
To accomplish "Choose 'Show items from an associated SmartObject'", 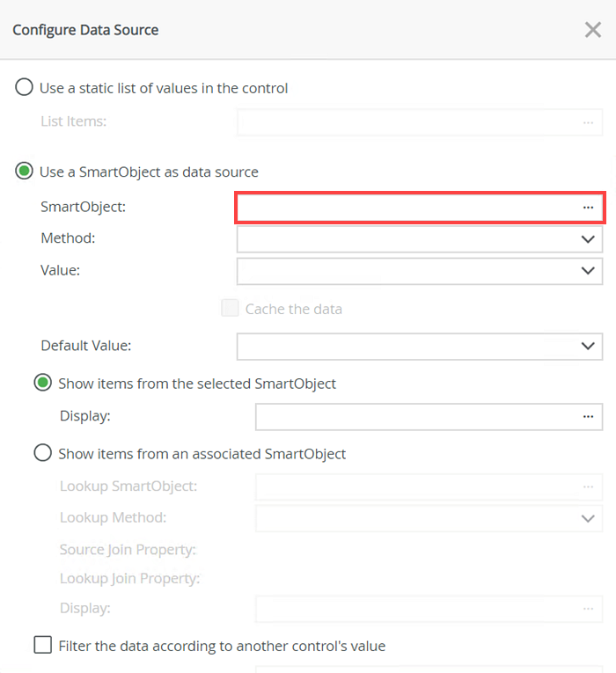I will point(42,454).
